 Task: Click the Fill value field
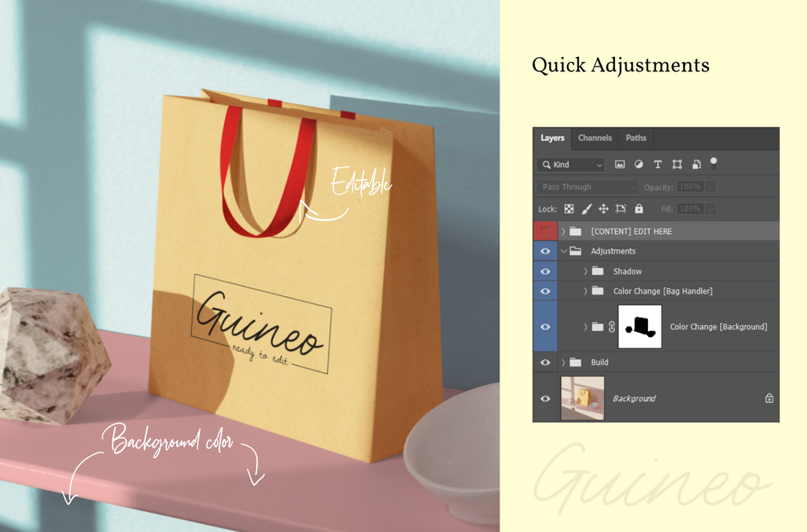[x=691, y=209]
